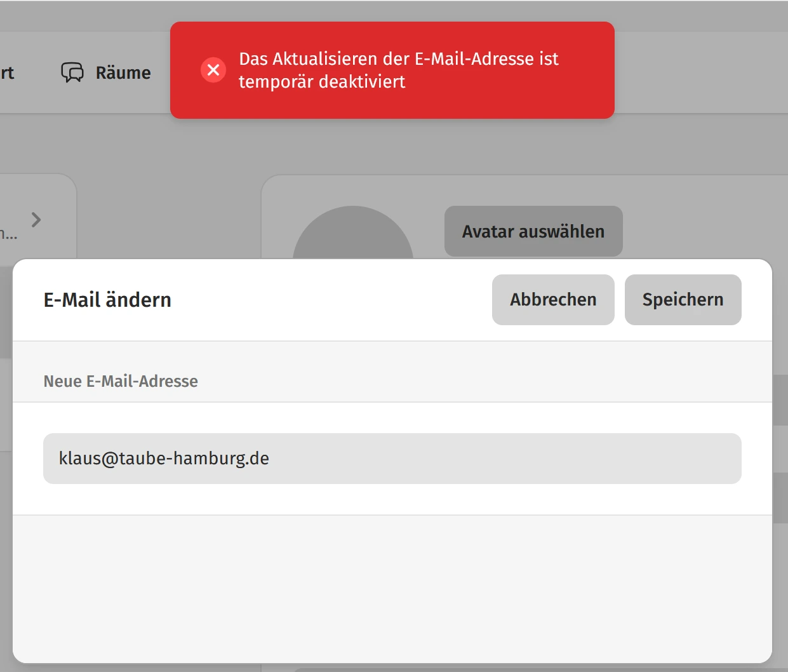Click the Räume chat bubble icon
Image resolution: width=788 pixels, height=672 pixels.
tap(72, 72)
